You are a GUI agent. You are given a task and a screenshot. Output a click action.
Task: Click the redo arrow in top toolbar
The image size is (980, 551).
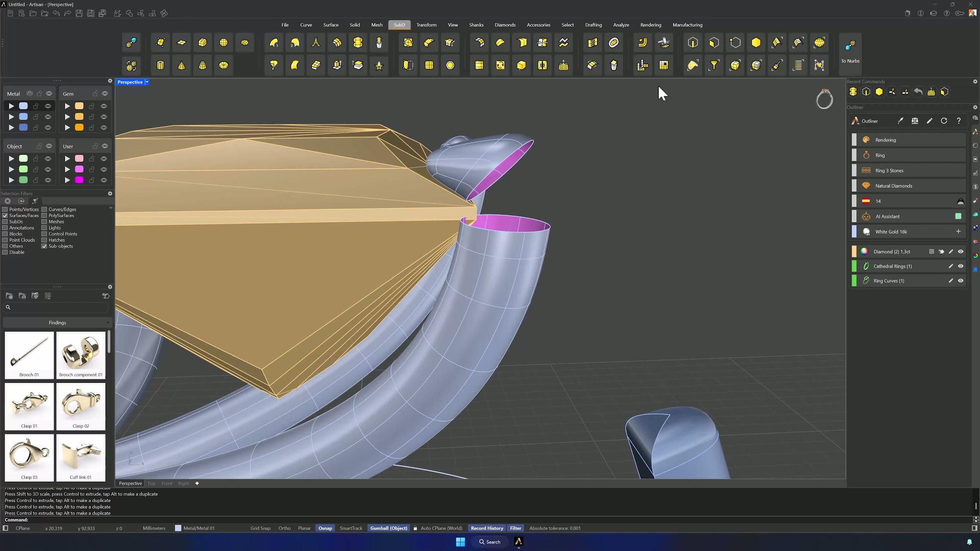pyautogui.click(x=67, y=13)
